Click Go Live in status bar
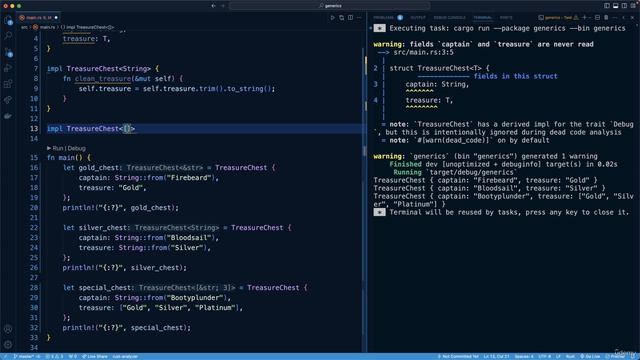This screenshot has height=360, width=640. pos(590,356)
